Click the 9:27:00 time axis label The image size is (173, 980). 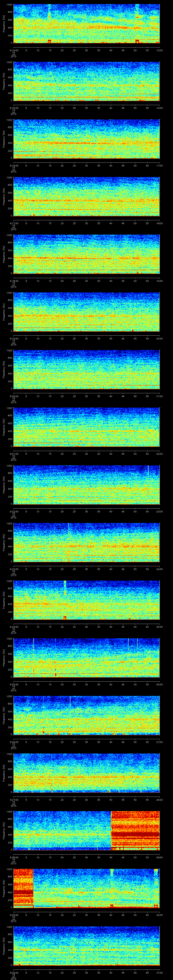pos(14,800)
